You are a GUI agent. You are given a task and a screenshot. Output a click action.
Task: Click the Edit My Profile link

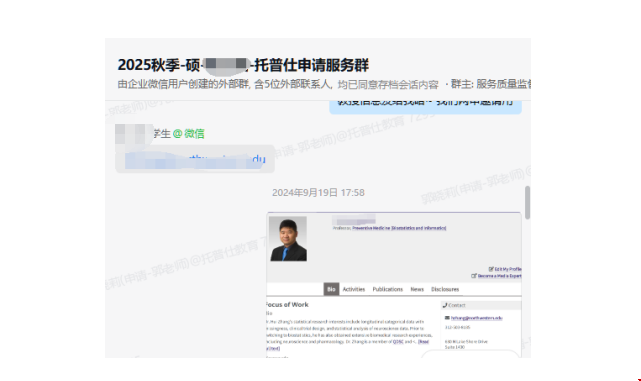[x=505, y=269]
